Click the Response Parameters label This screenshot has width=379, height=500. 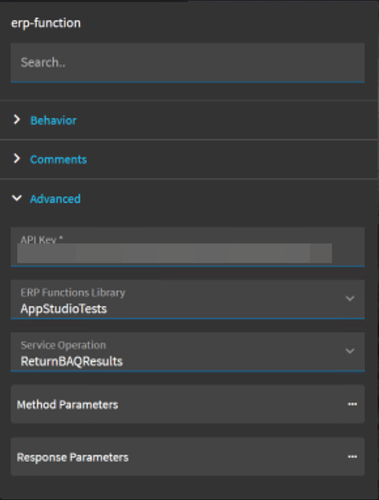click(73, 457)
